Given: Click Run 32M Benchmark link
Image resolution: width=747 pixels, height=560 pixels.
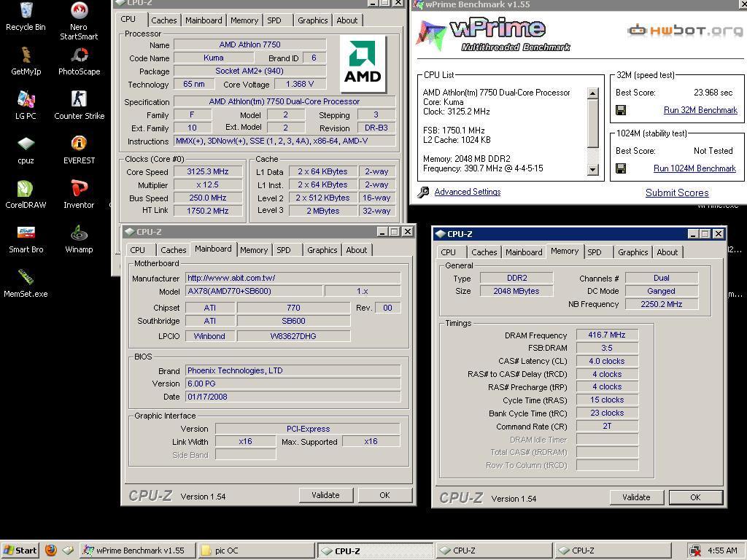Looking at the screenshot, I should pos(700,110).
